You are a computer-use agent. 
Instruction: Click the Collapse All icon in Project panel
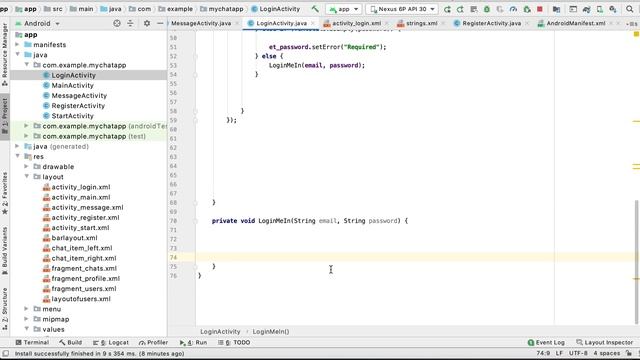130,23
